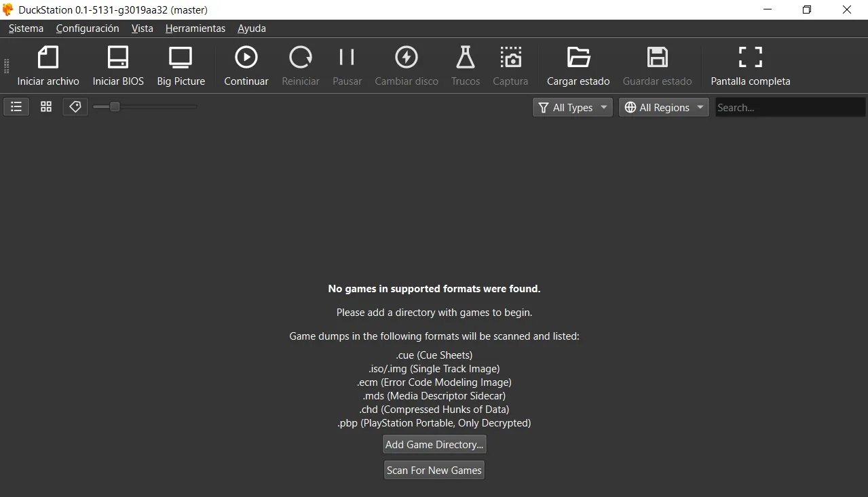Click the '.cue (Cue Sheets)' format line
Screen dimensions: 868x497
434,355
